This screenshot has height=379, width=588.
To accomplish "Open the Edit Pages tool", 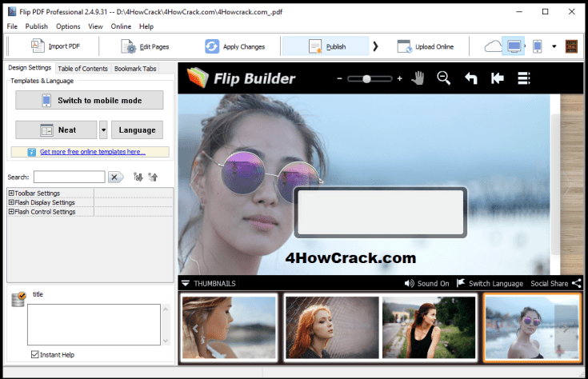I will point(145,46).
